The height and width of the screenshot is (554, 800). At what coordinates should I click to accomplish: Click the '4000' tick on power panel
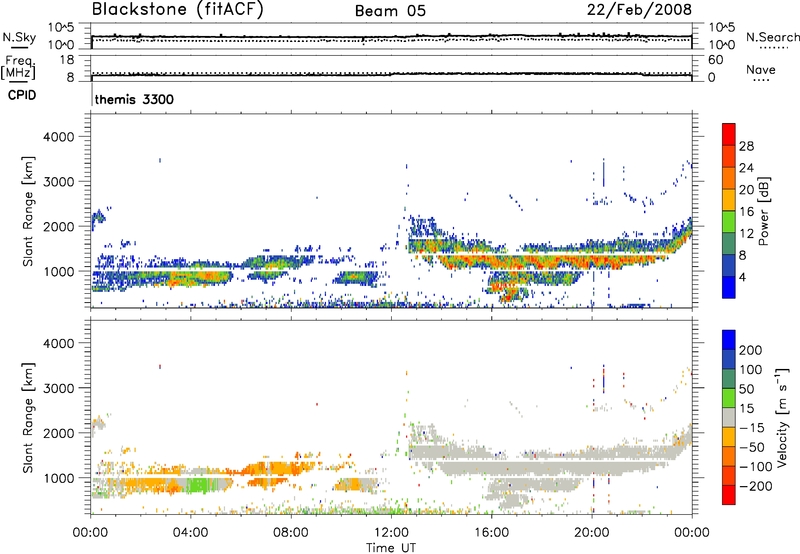point(59,137)
